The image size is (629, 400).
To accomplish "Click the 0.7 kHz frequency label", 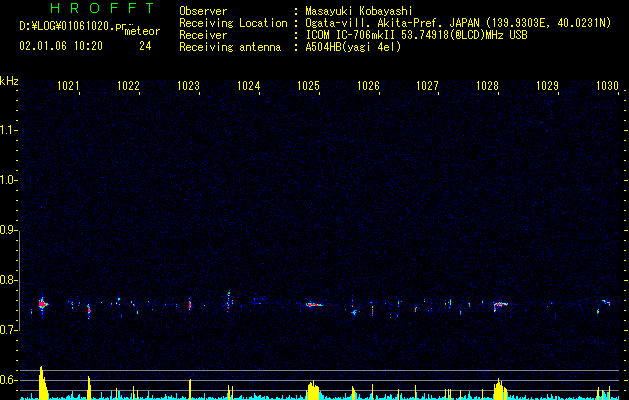I will point(8,330).
